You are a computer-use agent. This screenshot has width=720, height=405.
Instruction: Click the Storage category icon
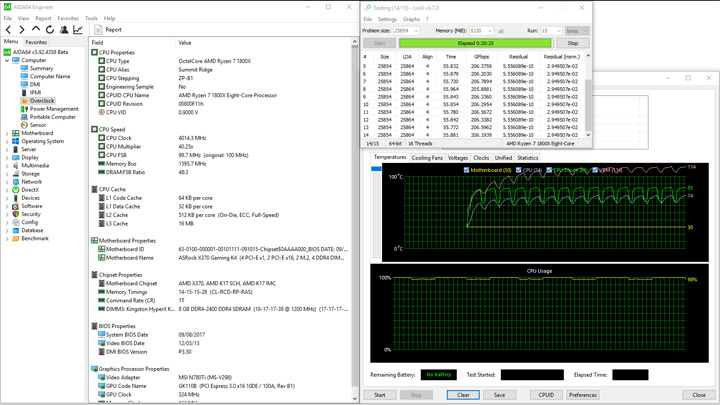[16, 174]
